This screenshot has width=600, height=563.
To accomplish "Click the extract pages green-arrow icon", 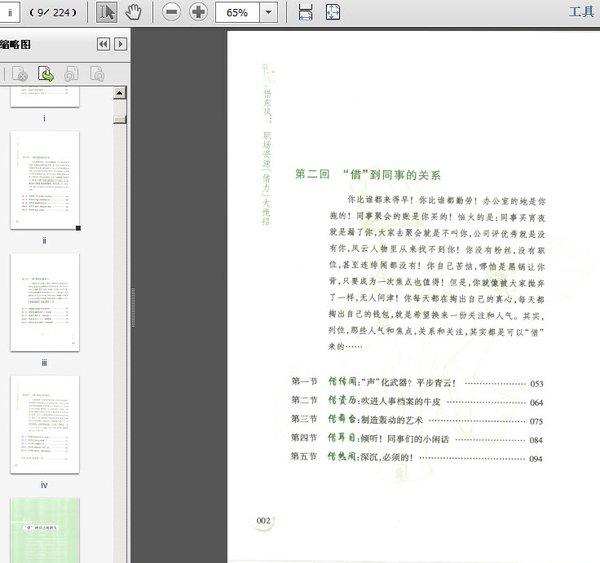I will pos(46,74).
